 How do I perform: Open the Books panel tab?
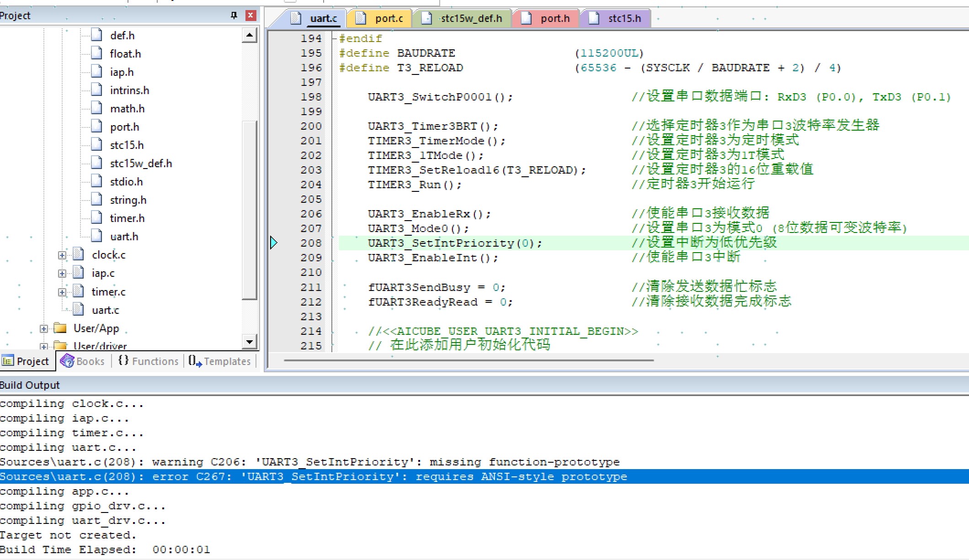[83, 361]
